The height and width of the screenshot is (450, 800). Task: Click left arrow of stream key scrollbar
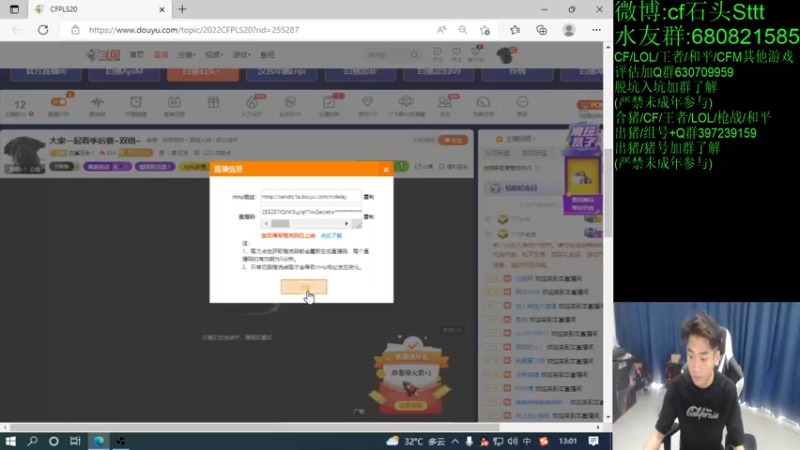point(266,223)
